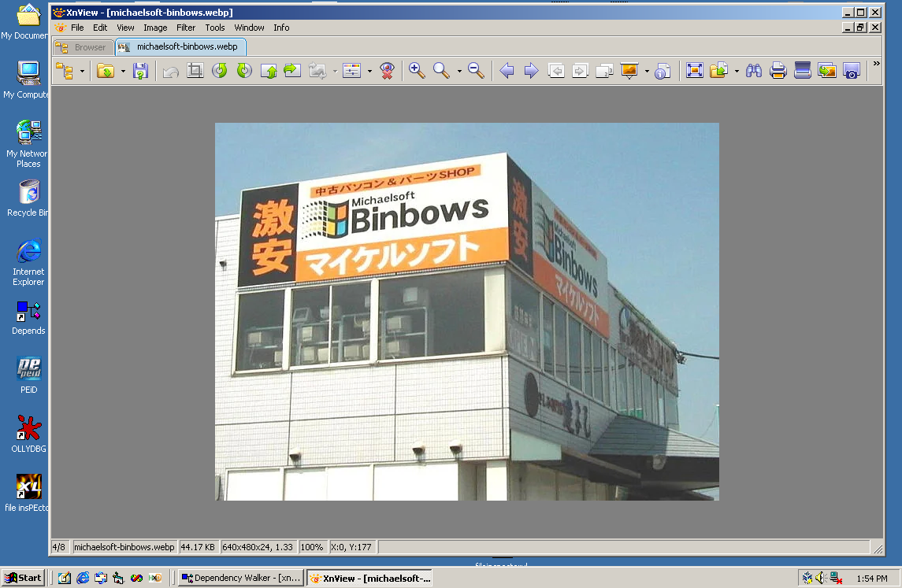Click the Print icon
The width and height of the screenshot is (902, 588).
click(778, 71)
